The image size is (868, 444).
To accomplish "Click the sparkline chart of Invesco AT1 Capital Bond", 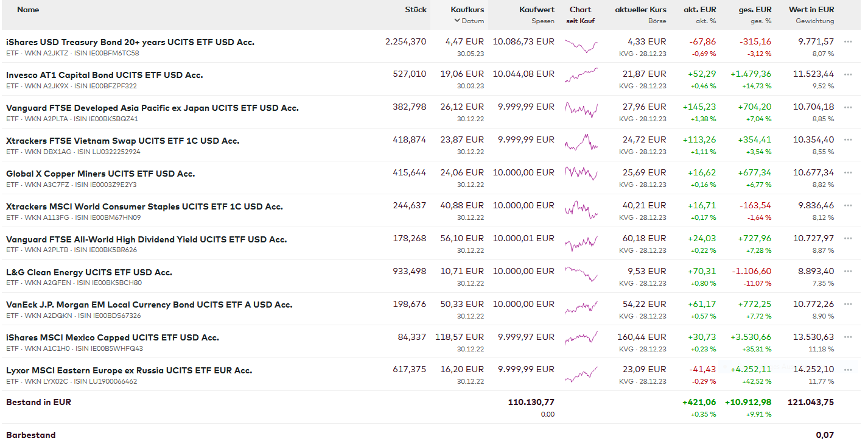I will coord(581,76).
